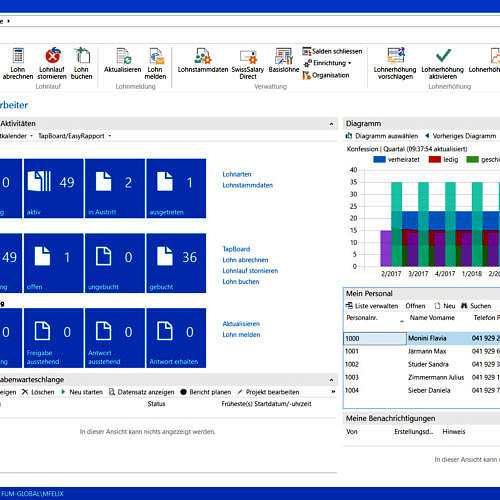The image size is (500, 500).
Task: Sort by Personalnr. column header
Action: pyautogui.click(x=362, y=318)
